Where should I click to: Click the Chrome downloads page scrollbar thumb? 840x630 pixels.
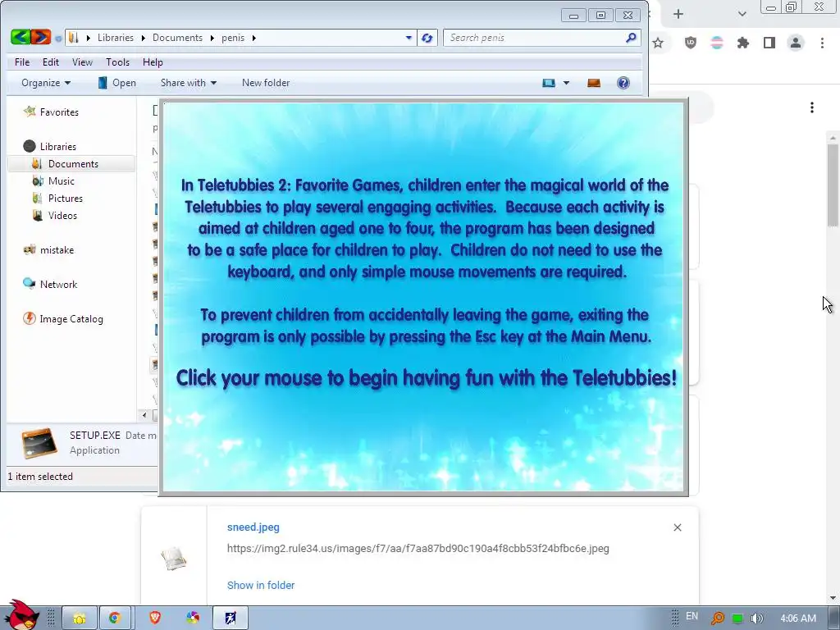point(833,185)
